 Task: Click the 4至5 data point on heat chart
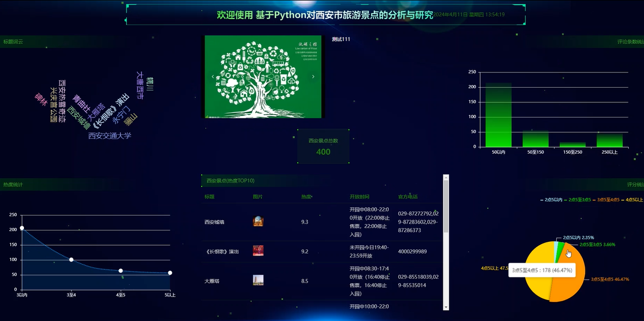pos(121,271)
